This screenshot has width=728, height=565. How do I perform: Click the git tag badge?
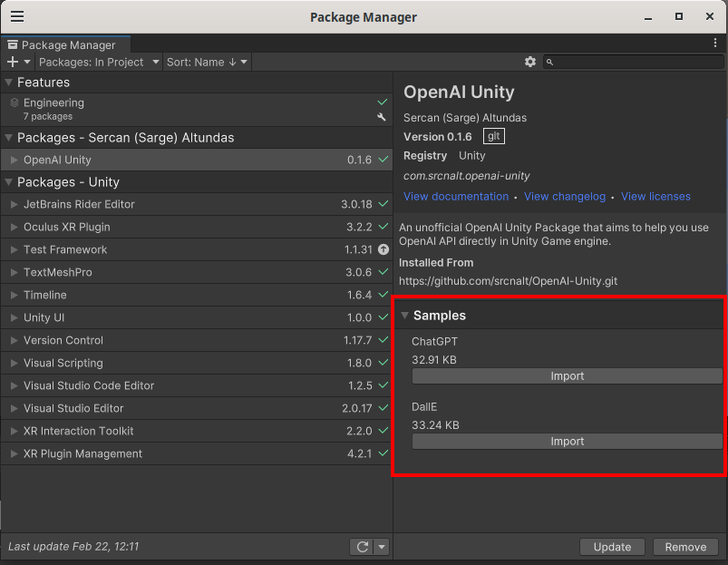(493, 137)
